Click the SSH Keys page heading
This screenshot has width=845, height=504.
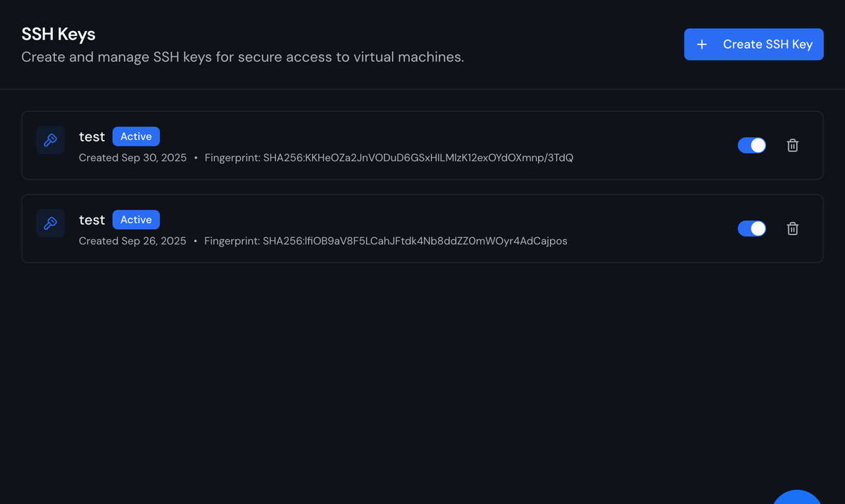[58, 34]
